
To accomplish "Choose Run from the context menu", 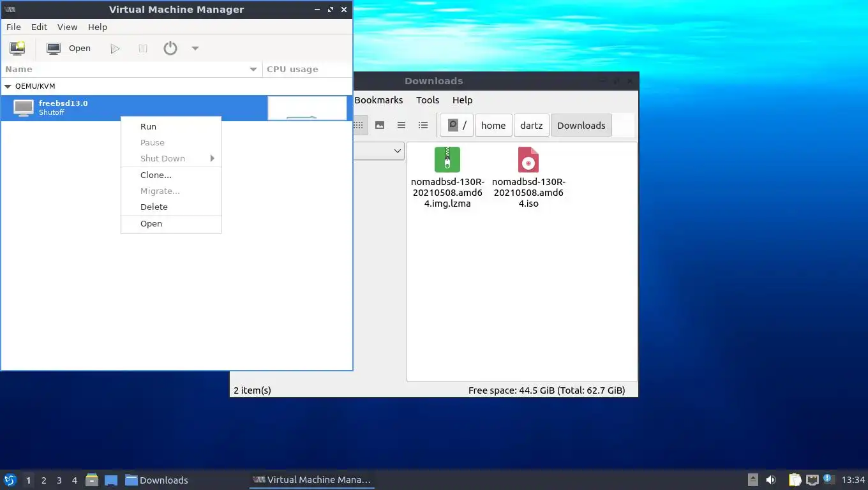I will (170, 126).
